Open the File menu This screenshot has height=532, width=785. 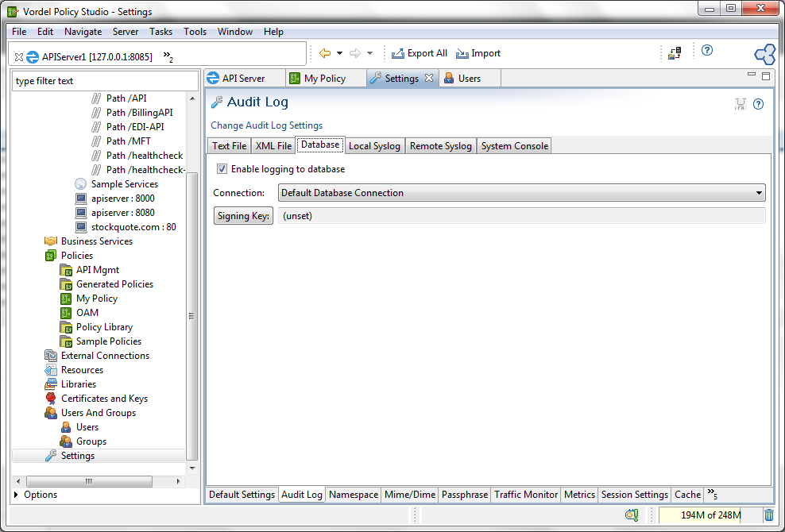coord(19,32)
